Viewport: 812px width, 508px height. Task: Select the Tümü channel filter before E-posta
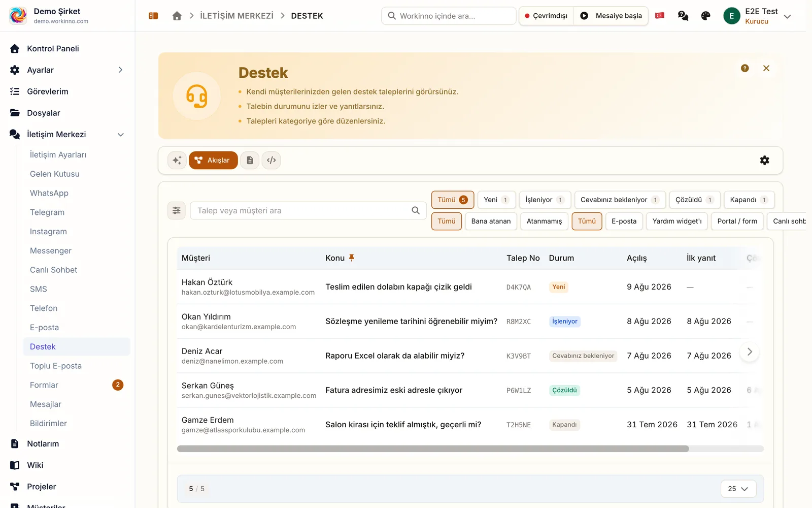tap(587, 221)
